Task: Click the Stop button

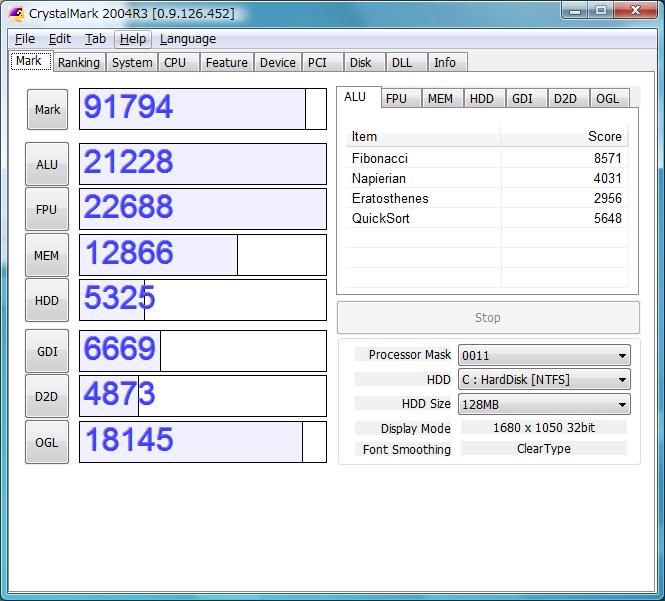Action: pyautogui.click(x=488, y=318)
